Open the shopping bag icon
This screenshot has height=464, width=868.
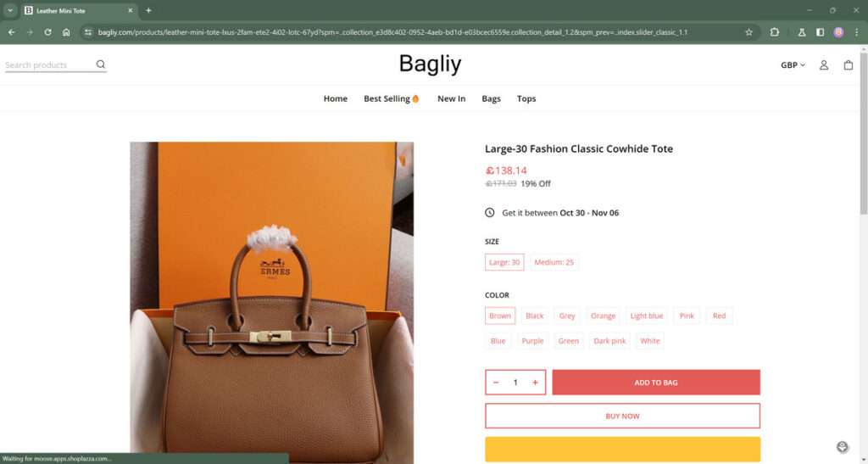(848, 64)
